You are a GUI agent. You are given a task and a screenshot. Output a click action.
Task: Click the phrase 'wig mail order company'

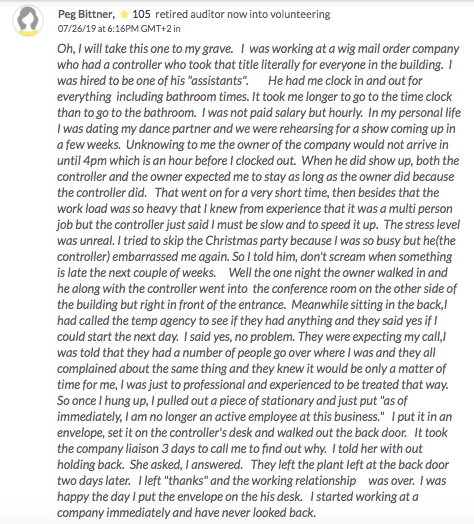coord(398,49)
